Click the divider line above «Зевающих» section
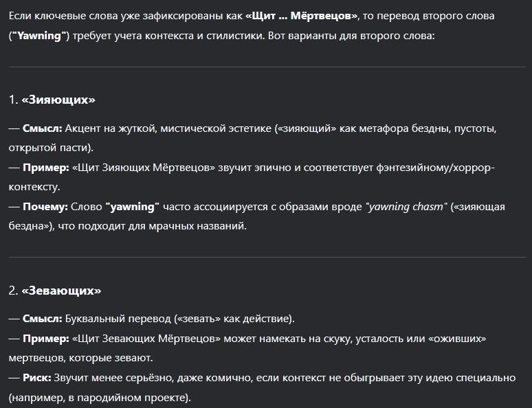This screenshot has width=532, height=408. pyautogui.click(x=267, y=258)
